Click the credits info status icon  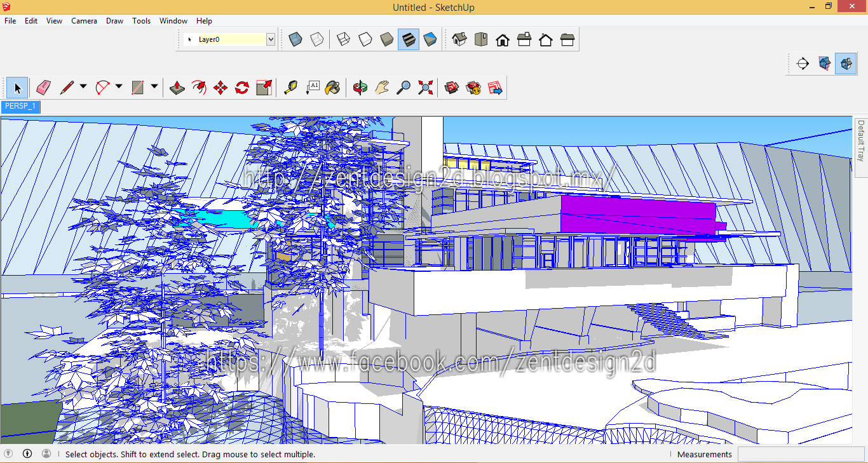coord(27,453)
